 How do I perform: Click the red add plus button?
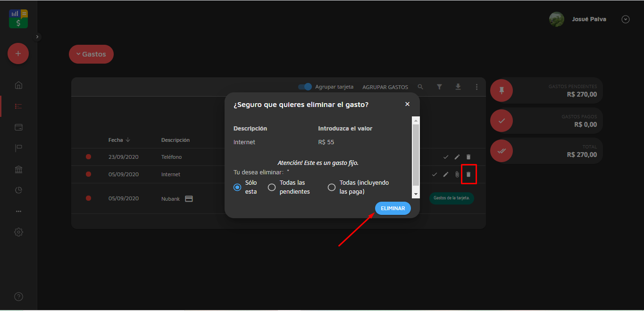[x=18, y=54]
